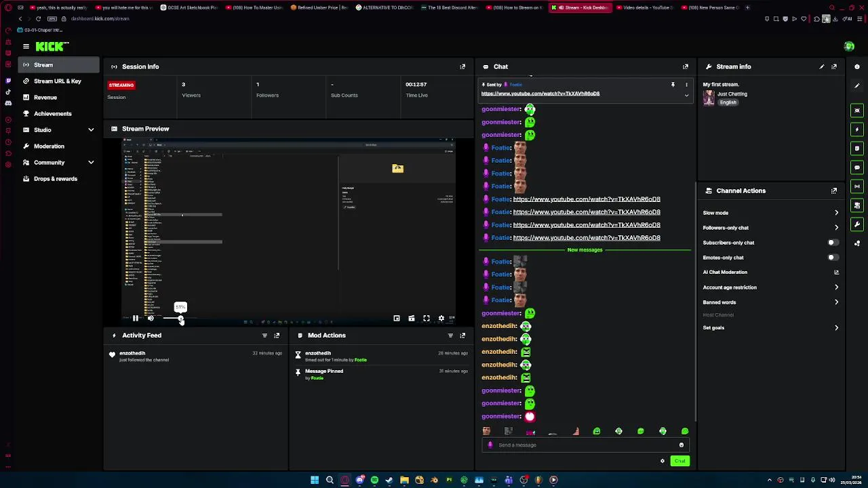Screen dimensions: 868x488
Task: Open Stream URL & Key page
Action: (x=59, y=81)
